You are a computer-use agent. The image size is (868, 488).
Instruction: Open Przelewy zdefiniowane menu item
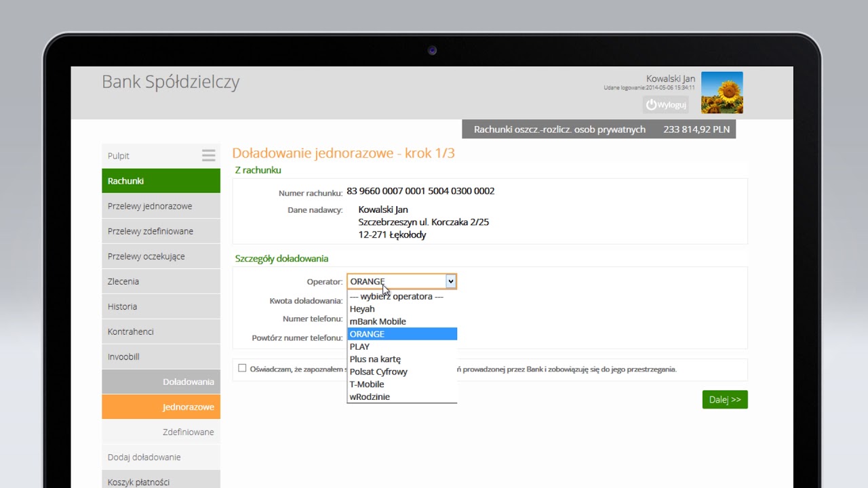coord(161,231)
